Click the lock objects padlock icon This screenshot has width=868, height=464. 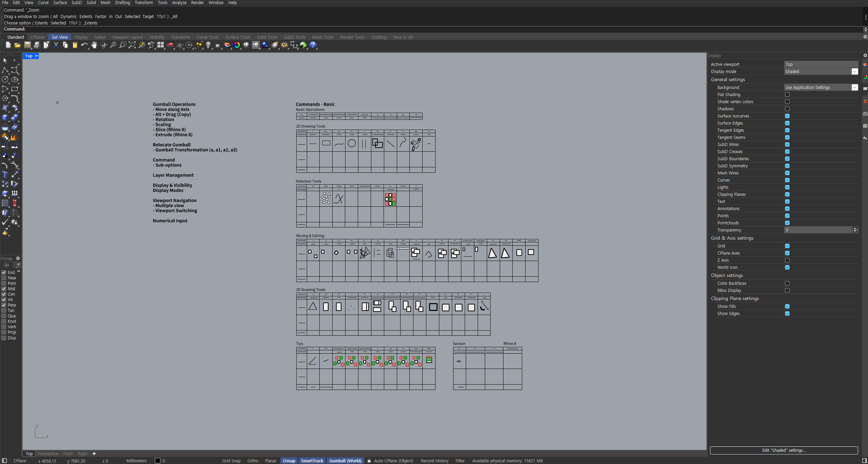218,45
